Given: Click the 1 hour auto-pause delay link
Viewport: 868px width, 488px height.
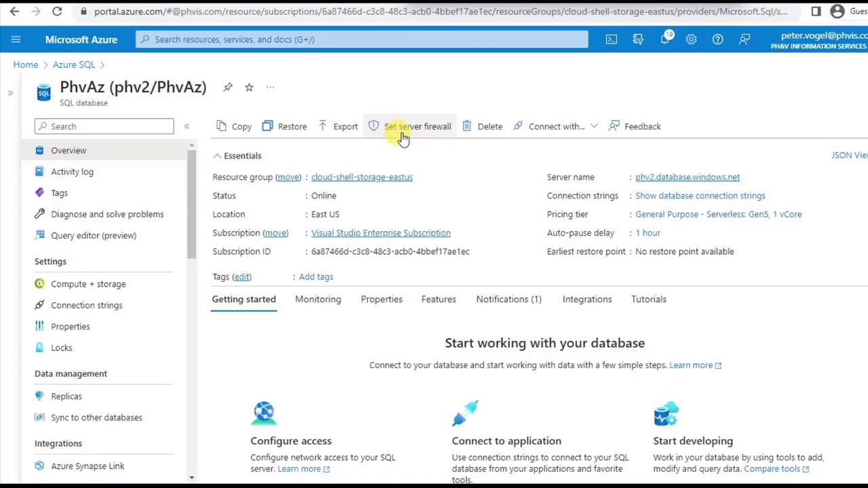Looking at the screenshot, I should point(648,232).
